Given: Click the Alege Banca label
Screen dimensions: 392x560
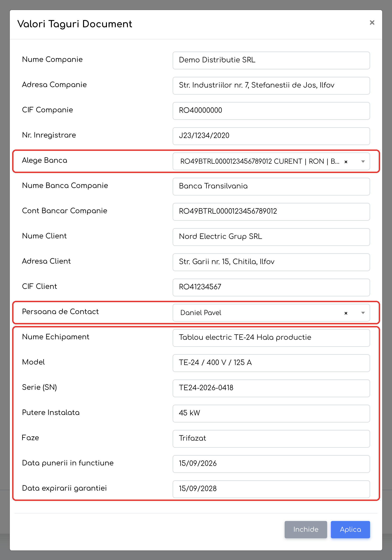Looking at the screenshot, I should [x=45, y=160].
